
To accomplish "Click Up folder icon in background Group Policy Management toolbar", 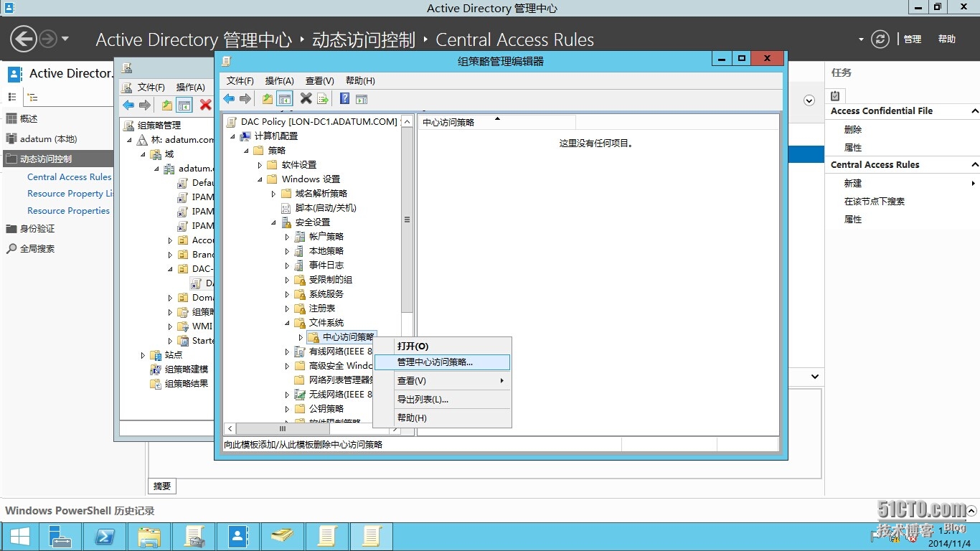I will [167, 105].
